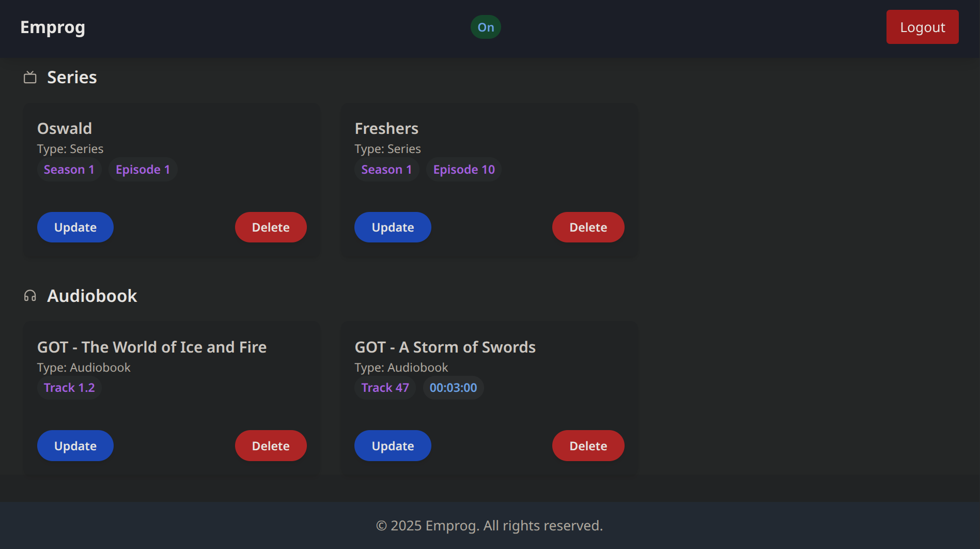Delete the Oswald series entry
Screen dimensions: 980x549
point(271,227)
